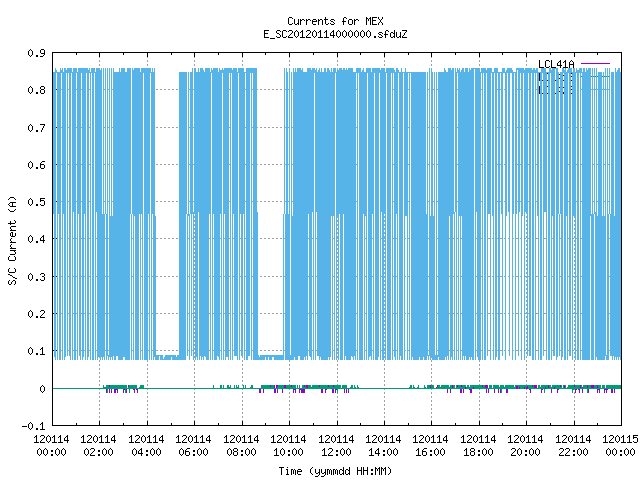
Task: Click the 120114 02:00 x-axis tick label
Action: [98, 446]
